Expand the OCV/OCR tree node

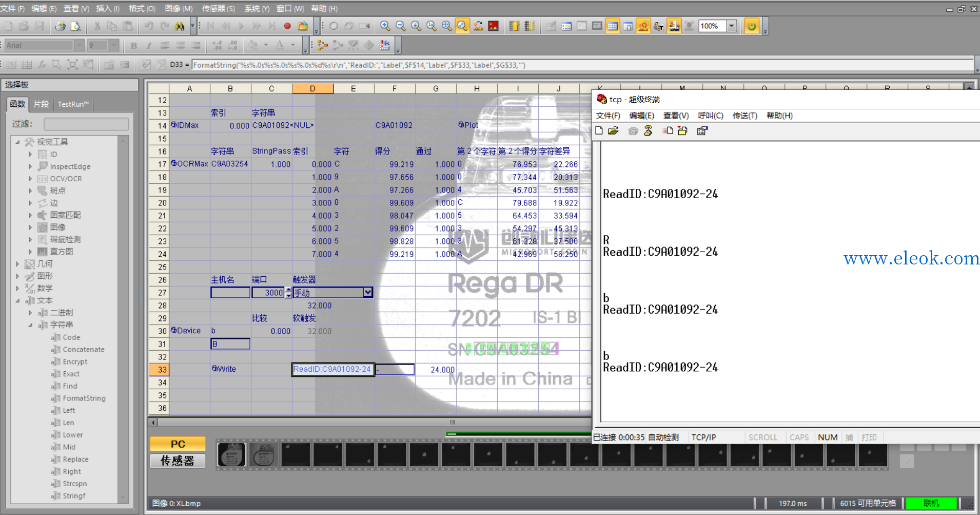pos(30,179)
